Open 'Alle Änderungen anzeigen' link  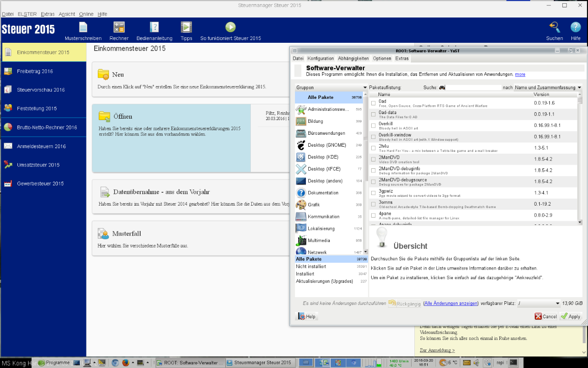coord(451,304)
